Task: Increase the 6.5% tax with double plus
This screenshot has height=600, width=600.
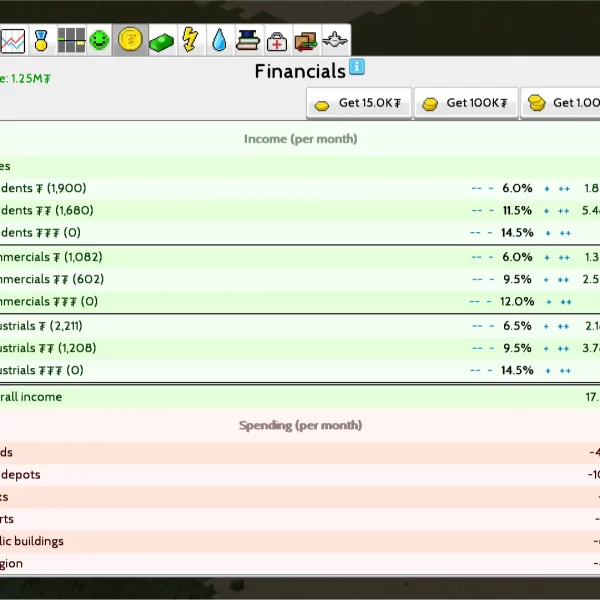Action: [x=564, y=326]
